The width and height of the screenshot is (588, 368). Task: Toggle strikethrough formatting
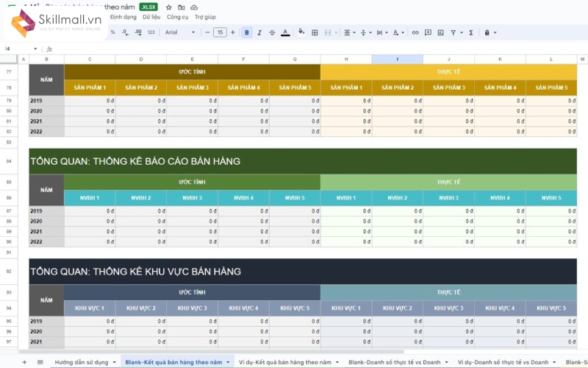click(x=272, y=32)
